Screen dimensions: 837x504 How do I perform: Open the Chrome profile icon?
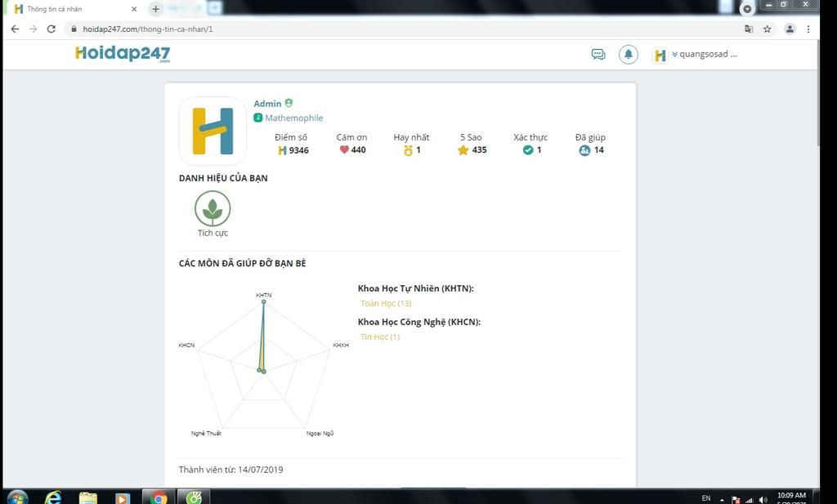pyautogui.click(x=790, y=29)
